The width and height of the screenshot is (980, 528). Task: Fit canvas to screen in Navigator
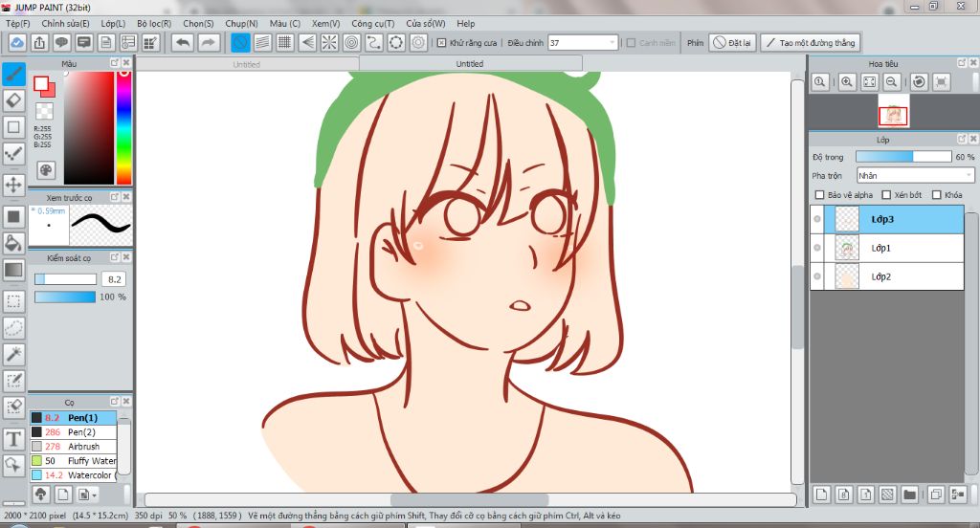click(x=869, y=82)
